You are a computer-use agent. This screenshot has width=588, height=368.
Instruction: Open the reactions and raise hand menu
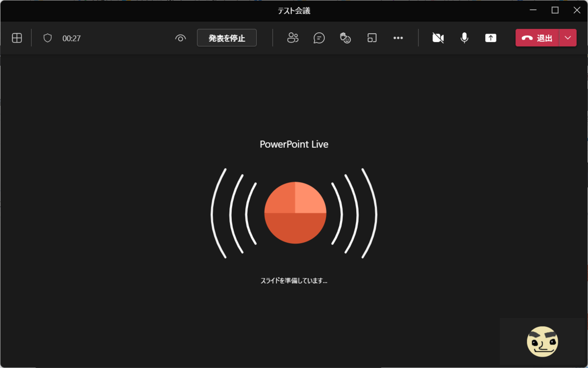[x=345, y=38]
